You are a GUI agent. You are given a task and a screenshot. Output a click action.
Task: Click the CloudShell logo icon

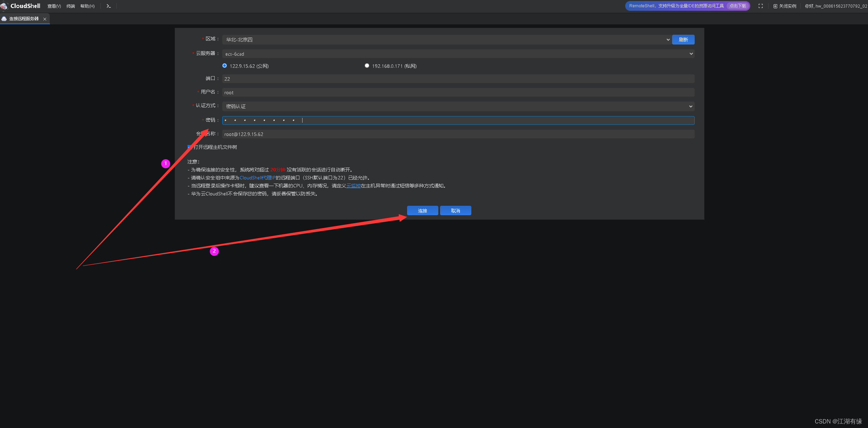click(x=4, y=6)
